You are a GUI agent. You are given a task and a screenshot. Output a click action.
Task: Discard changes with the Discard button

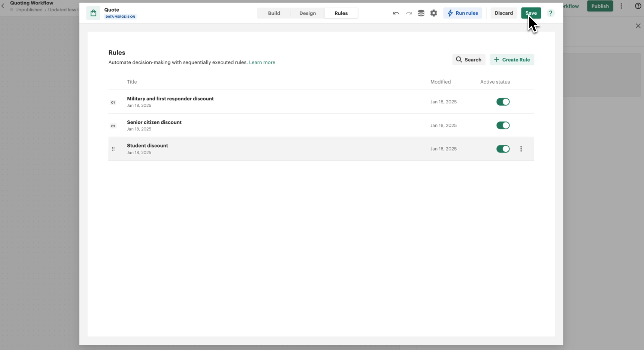tap(503, 13)
